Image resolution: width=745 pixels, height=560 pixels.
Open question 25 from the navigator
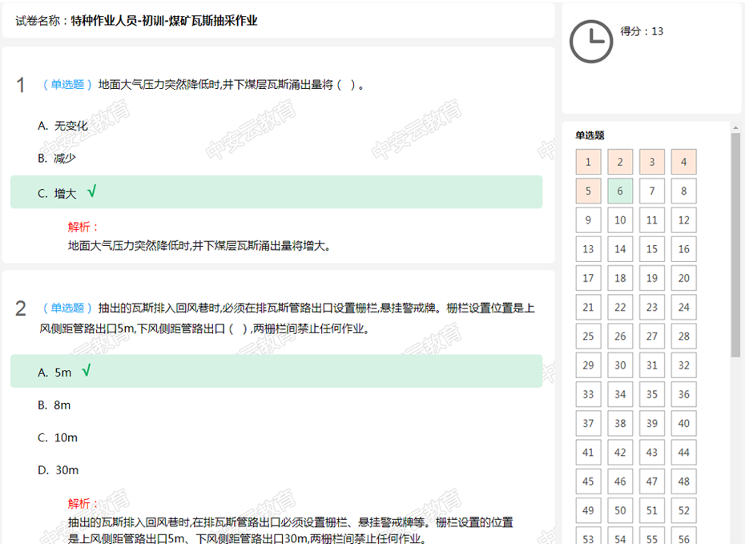588,336
